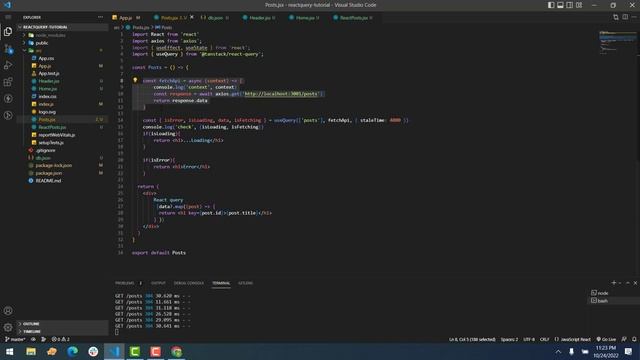The height and width of the screenshot is (360, 640).
Task: Click the master branch indicator in status bar
Action: pos(15,339)
